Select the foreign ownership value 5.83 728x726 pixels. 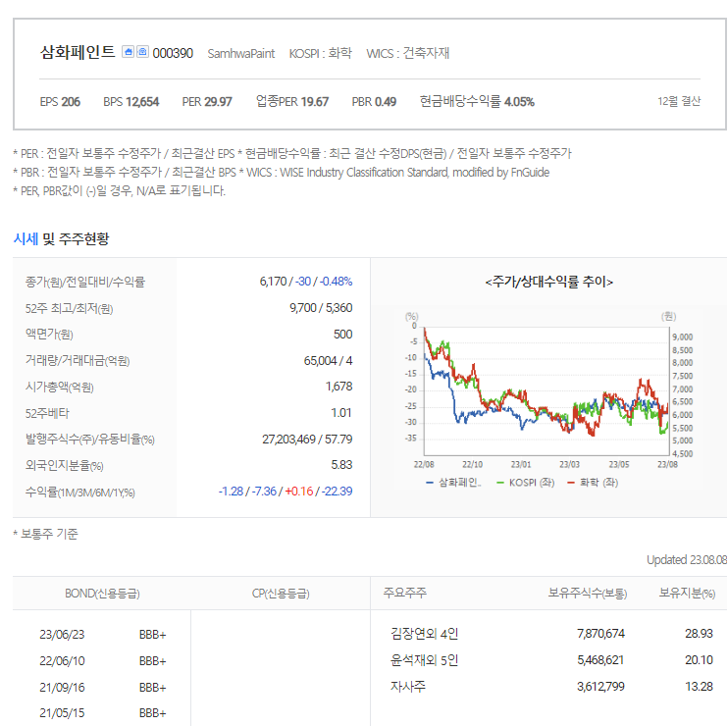tap(341, 465)
